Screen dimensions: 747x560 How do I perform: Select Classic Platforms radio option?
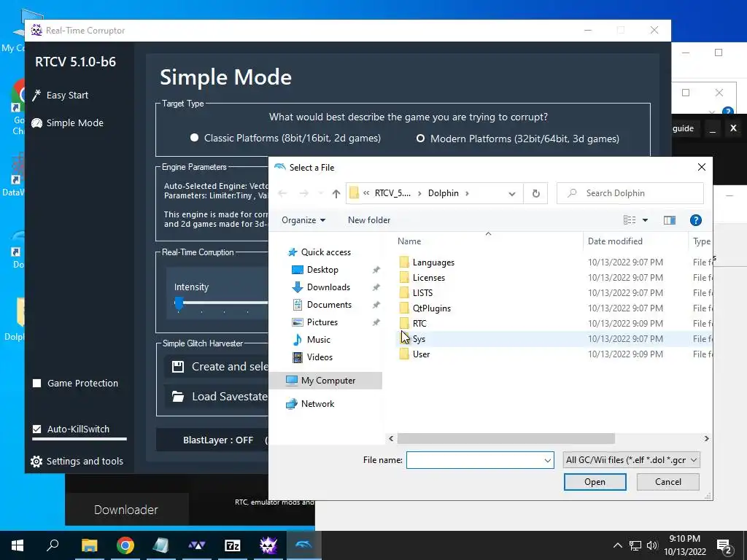coord(194,138)
